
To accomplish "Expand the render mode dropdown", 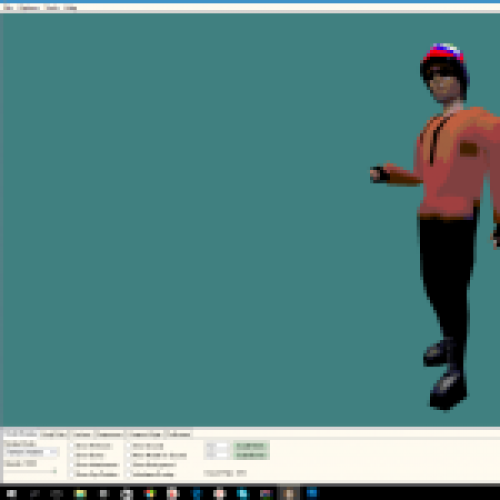I will pos(32,452).
